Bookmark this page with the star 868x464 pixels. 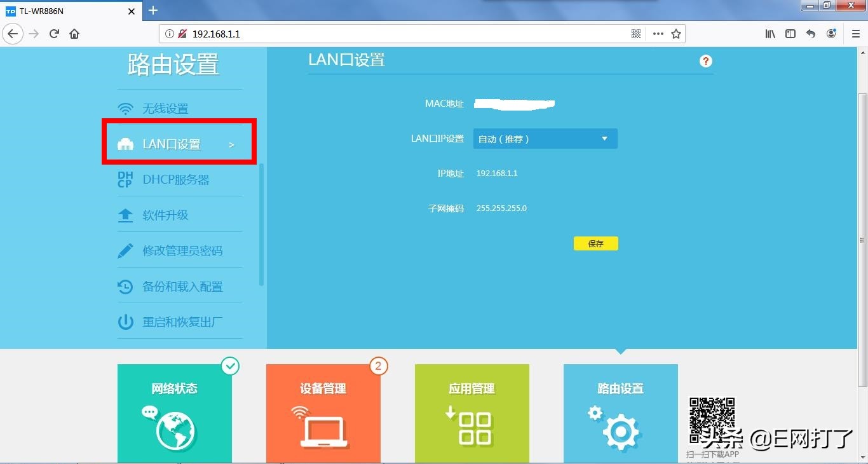click(x=676, y=34)
